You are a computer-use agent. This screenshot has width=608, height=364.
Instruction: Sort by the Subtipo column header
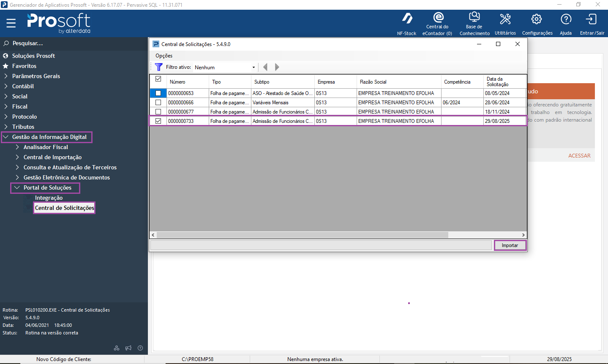pos(283,81)
